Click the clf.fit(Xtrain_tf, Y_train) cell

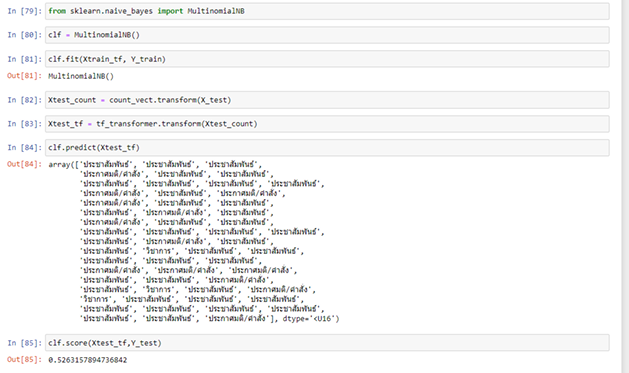[x=327, y=59]
